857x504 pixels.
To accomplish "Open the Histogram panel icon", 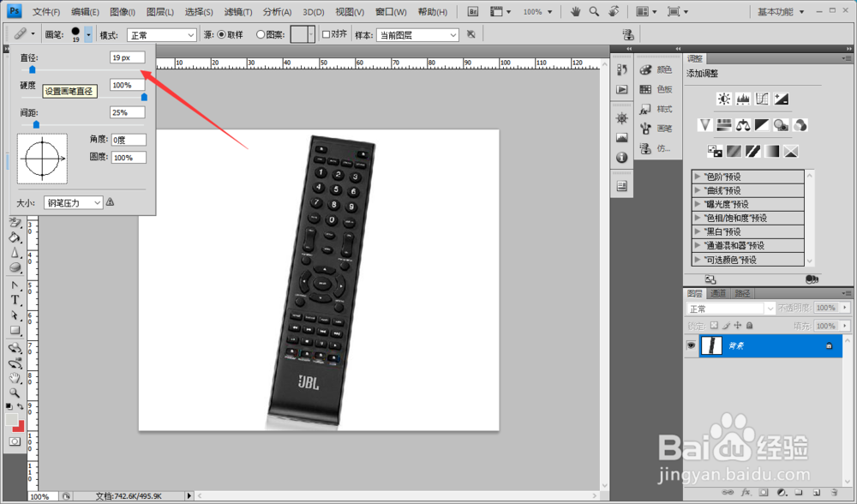I will [x=622, y=138].
